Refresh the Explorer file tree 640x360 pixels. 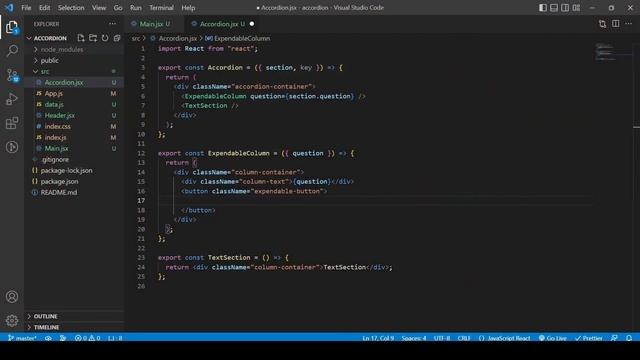(x=105, y=38)
